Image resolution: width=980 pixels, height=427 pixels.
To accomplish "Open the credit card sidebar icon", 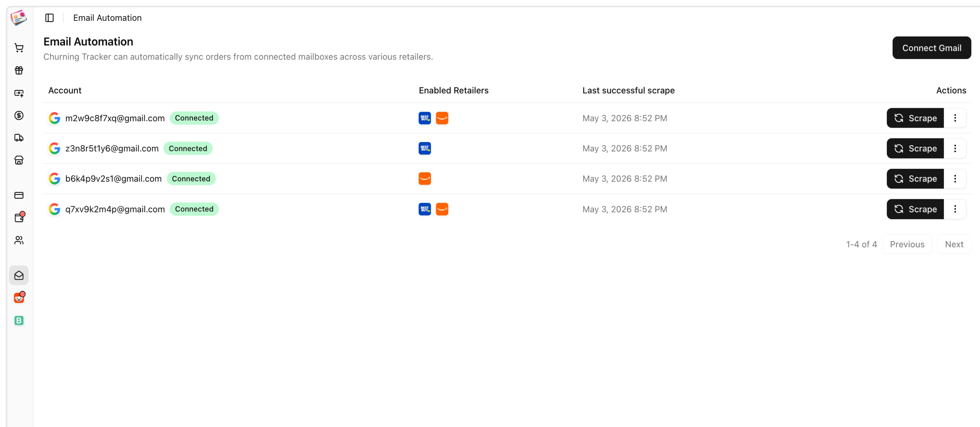I will click(x=19, y=196).
